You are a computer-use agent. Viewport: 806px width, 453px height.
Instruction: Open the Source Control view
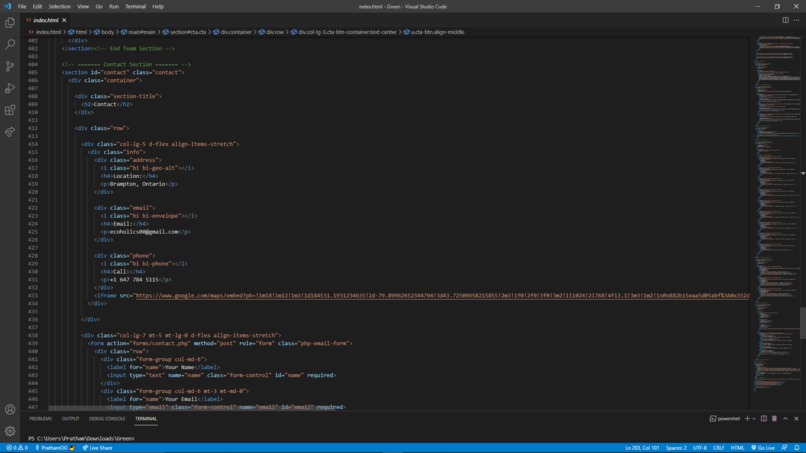(10, 66)
